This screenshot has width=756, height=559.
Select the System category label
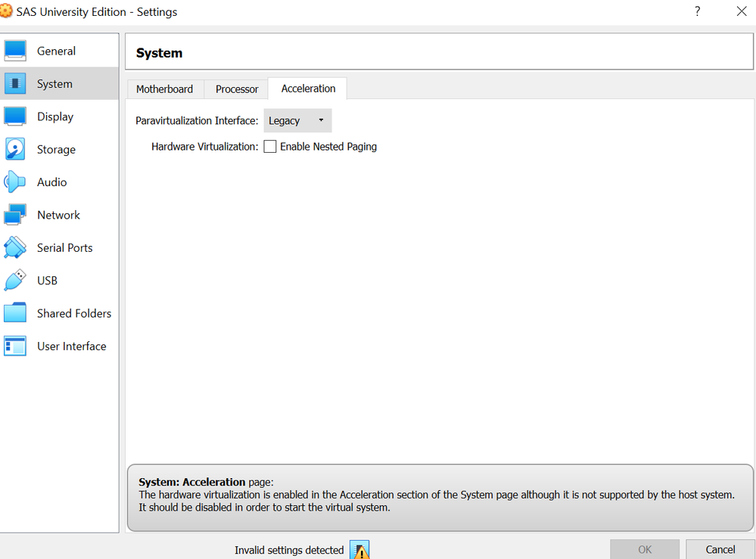[55, 84]
